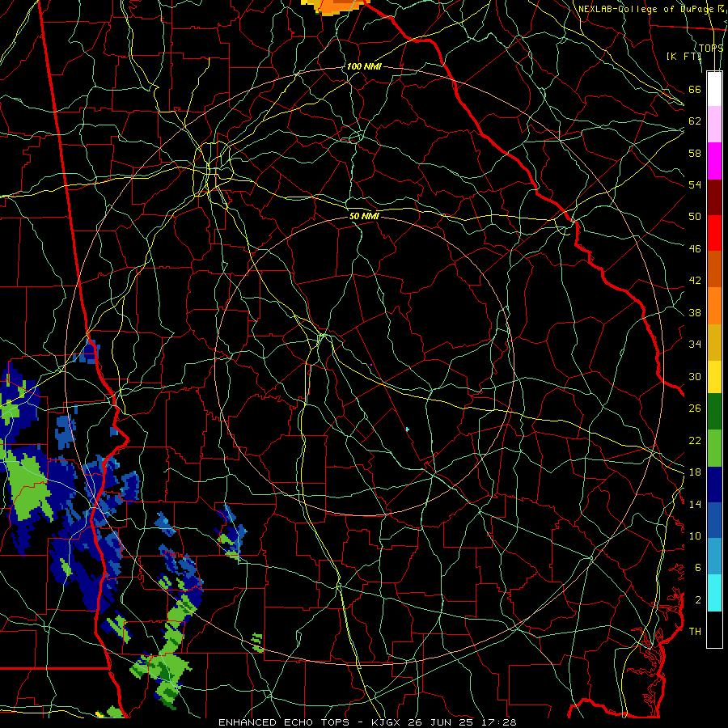The width and height of the screenshot is (728, 728).
Task: Pick the cyan legend swatch near 2
Action: point(714,593)
